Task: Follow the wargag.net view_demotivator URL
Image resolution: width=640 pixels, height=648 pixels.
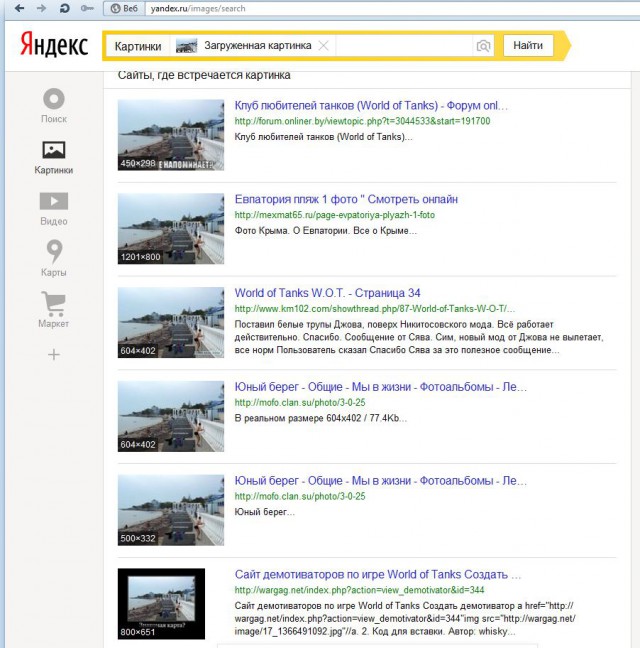Action: (359, 590)
